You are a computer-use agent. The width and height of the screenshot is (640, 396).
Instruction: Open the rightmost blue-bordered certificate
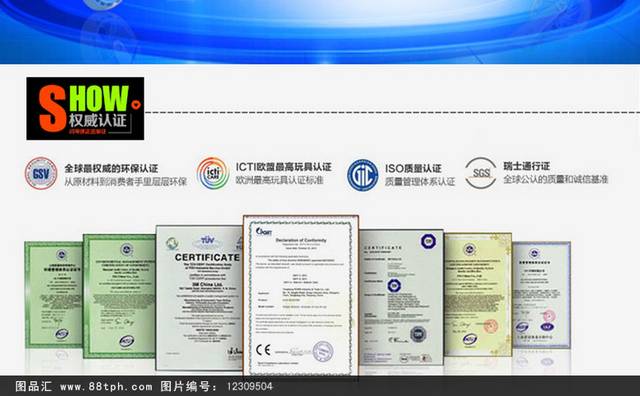[541, 295]
